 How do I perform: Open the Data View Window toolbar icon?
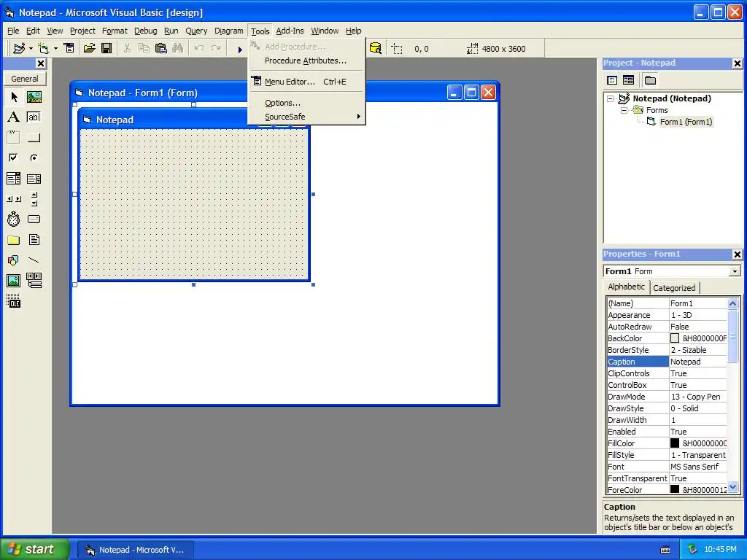coord(376,48)
